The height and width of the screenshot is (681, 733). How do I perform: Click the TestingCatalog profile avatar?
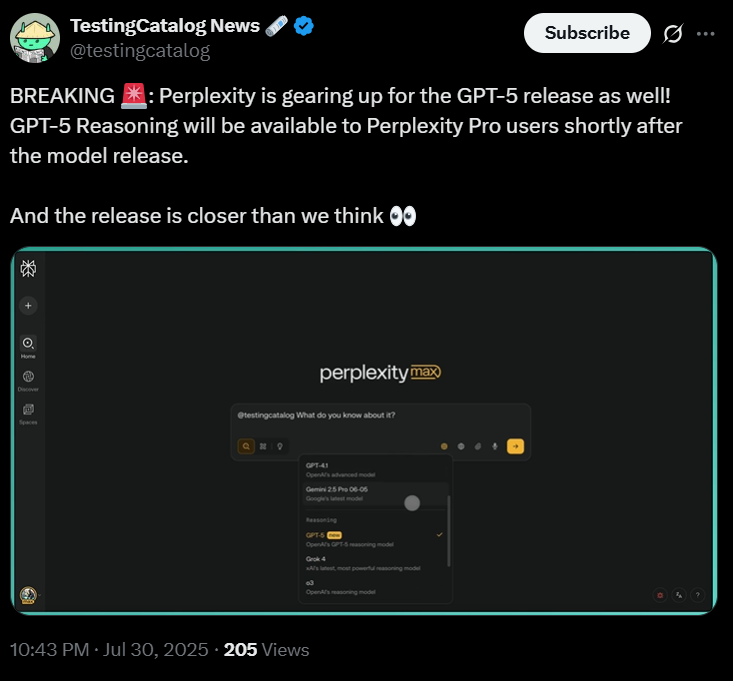click(x=34, y=38)
